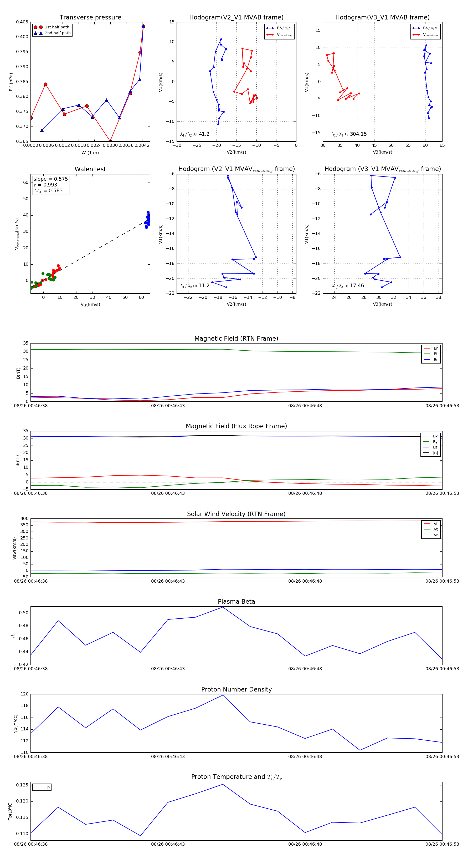This screenshot has height=868, width=473.
Task: Select the By' legend entry
Action: (x=431, y=442)
